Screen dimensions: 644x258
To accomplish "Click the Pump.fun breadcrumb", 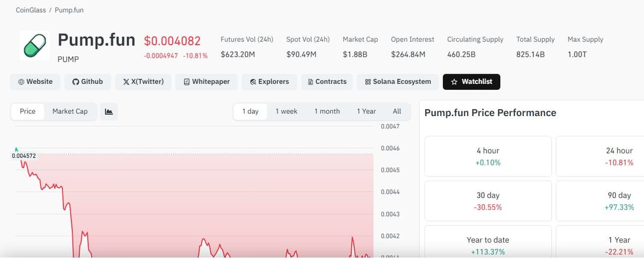I will point(69,10).
